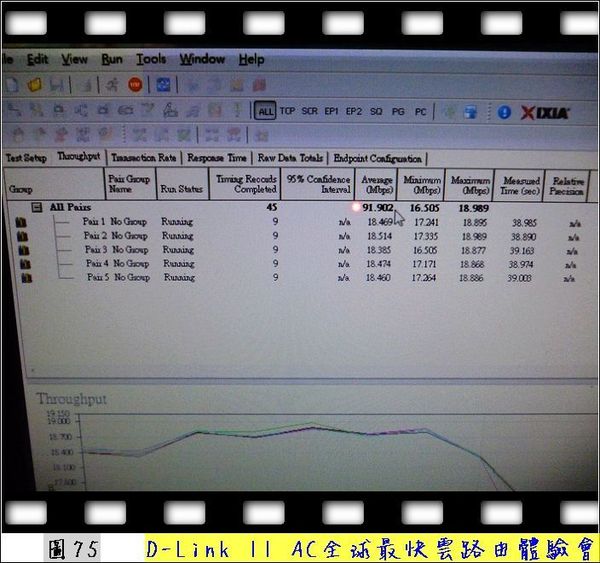Click the blue information icon

coord(504,112)
